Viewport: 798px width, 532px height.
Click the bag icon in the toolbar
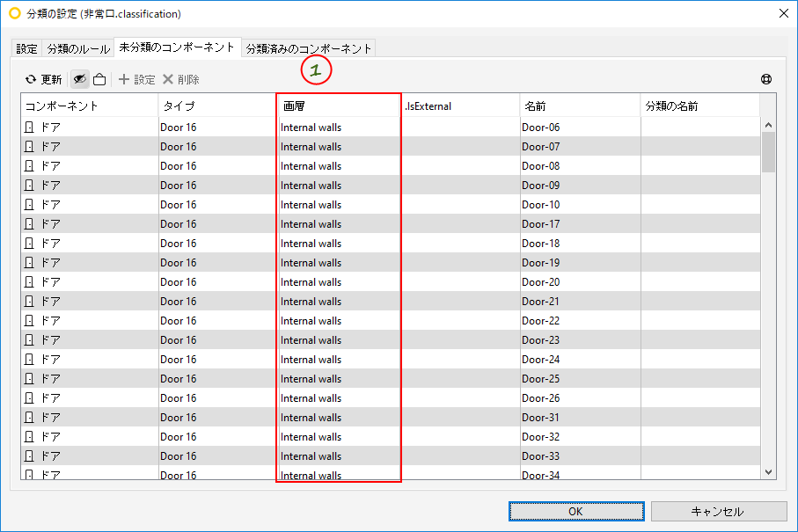point(99,79)
